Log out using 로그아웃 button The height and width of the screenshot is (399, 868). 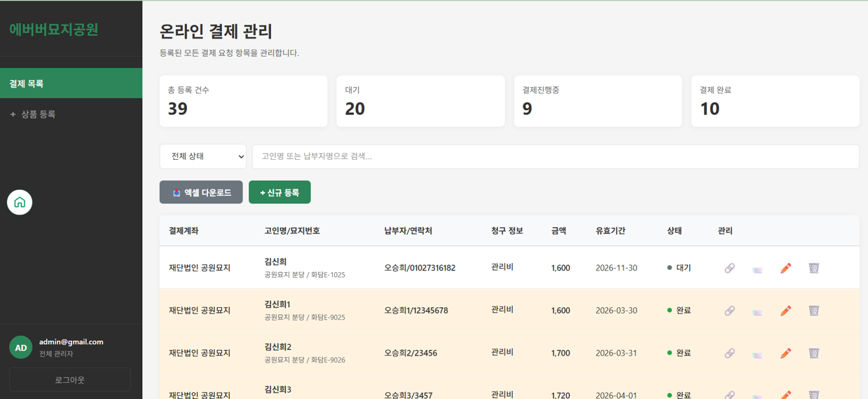[x=70, y=379]
